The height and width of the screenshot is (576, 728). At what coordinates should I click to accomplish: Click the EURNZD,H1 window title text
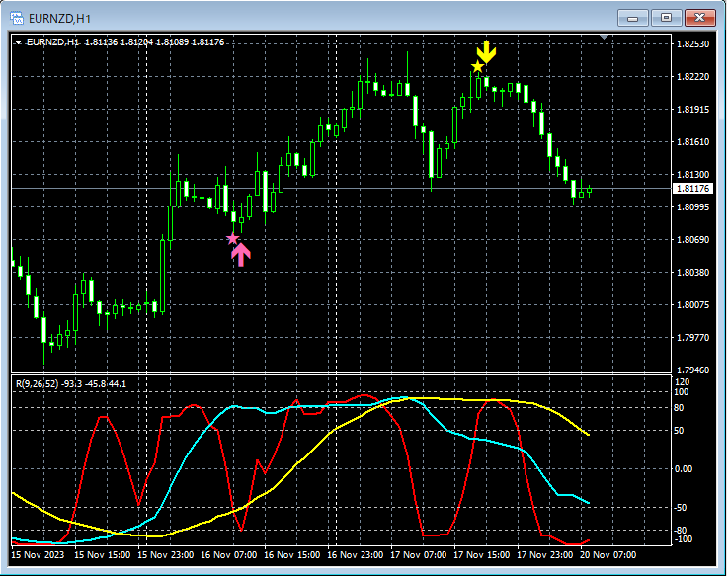[x=59, y=19]
